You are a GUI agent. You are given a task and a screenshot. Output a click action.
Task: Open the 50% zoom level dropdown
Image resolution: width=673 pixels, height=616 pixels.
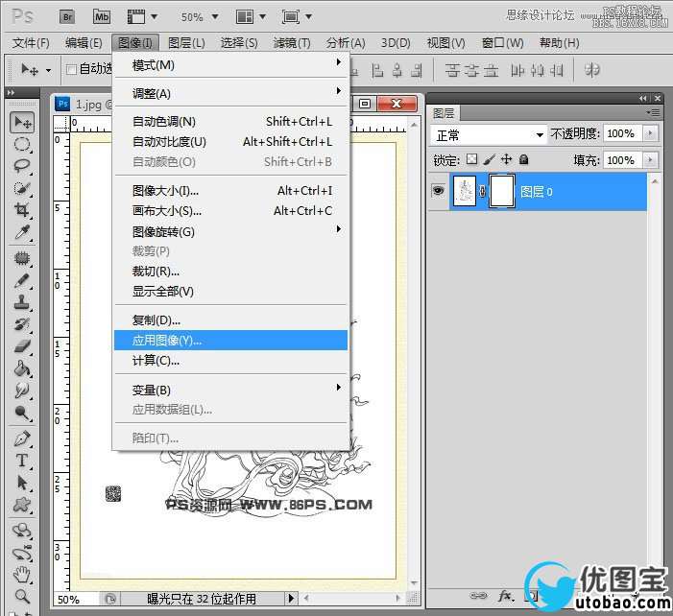pyautogui.click(x=200, y=16)
